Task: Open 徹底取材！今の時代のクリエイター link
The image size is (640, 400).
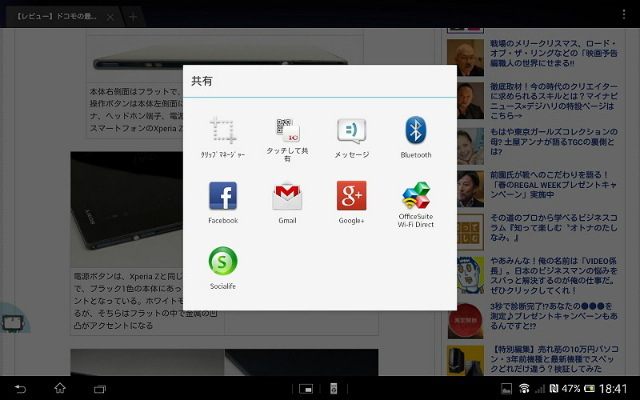Action: pos(554,101)
